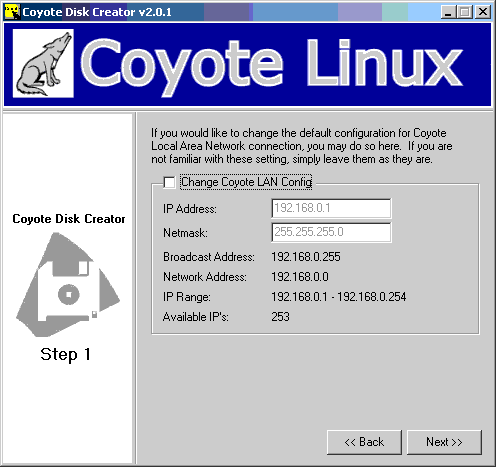This screenshot has height=467, width=496.
Task: Click the Broadcast Address value 192.168.0.255
Action: pos(306,257)
